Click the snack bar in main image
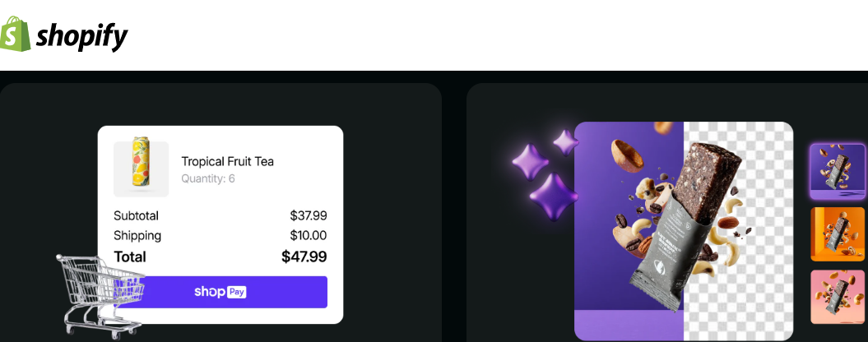 pyautogui.click(x=685, y=214)
